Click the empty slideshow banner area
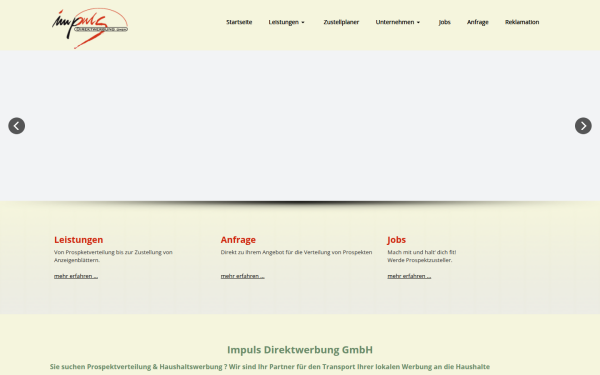Viewport: 600px width, 375px height. pyautogui.click(x=300, y=126)
